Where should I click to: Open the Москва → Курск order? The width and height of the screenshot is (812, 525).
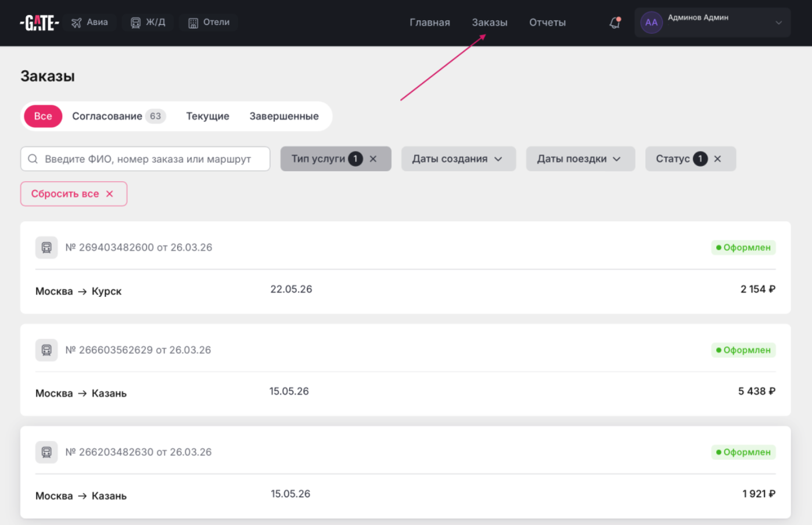(x=78, y=291)
